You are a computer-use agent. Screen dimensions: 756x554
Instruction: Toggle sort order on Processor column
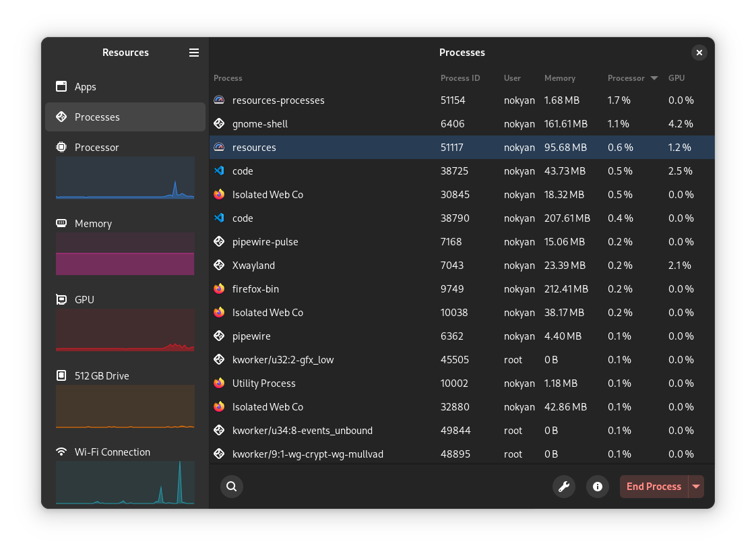coord(626,78)
